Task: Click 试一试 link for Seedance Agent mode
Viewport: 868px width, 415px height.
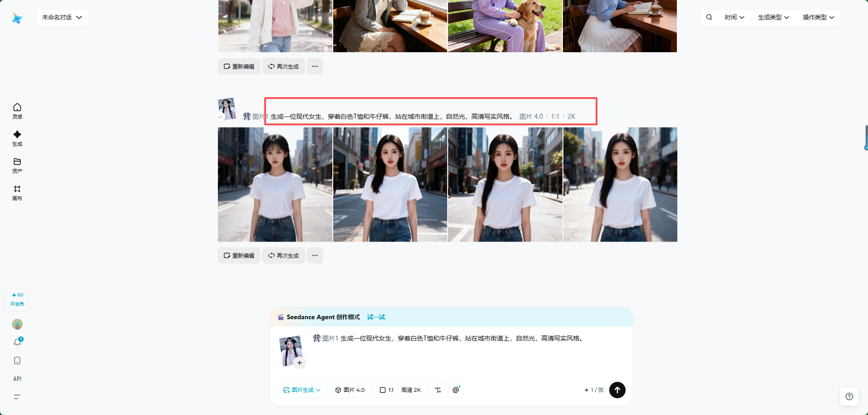Action: pyautogui.click(x=375, y=317)
